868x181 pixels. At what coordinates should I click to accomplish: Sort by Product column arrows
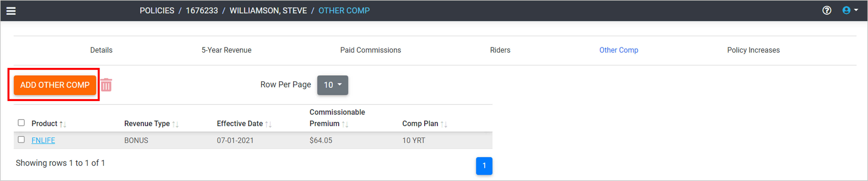point(63,124)
